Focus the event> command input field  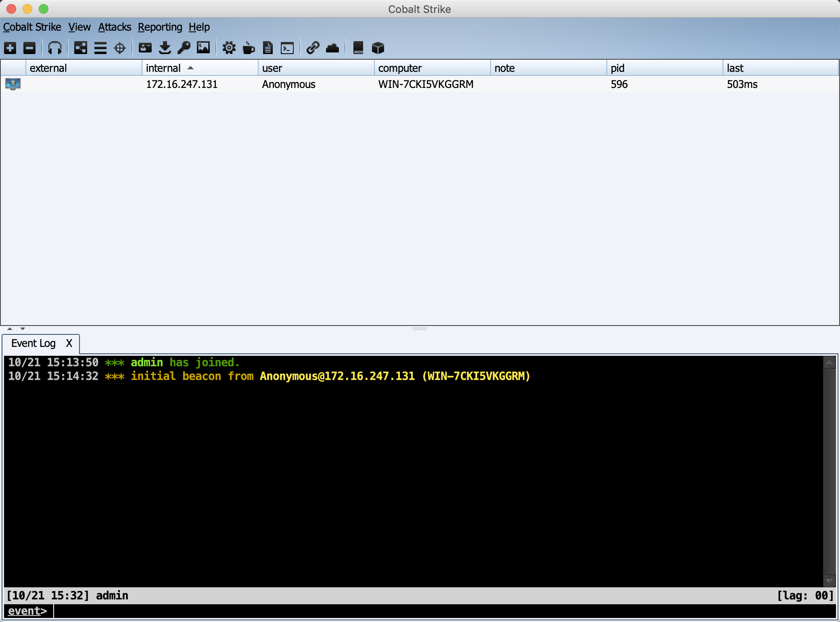click(445, 611)
